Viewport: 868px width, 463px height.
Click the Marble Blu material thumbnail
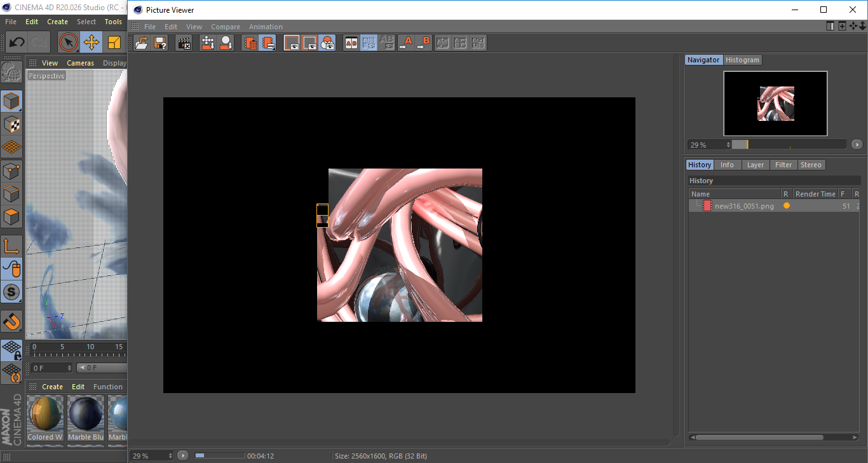(x=86, y=413)
